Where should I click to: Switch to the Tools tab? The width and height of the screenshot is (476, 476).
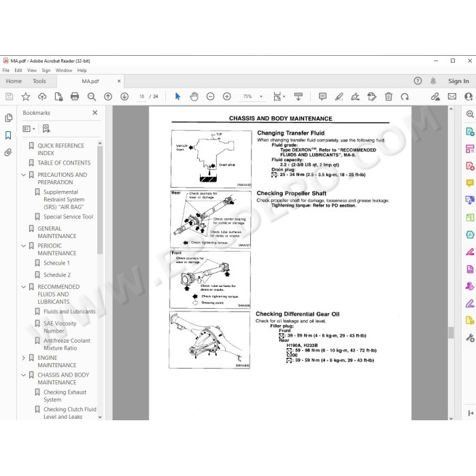point(39,81)
